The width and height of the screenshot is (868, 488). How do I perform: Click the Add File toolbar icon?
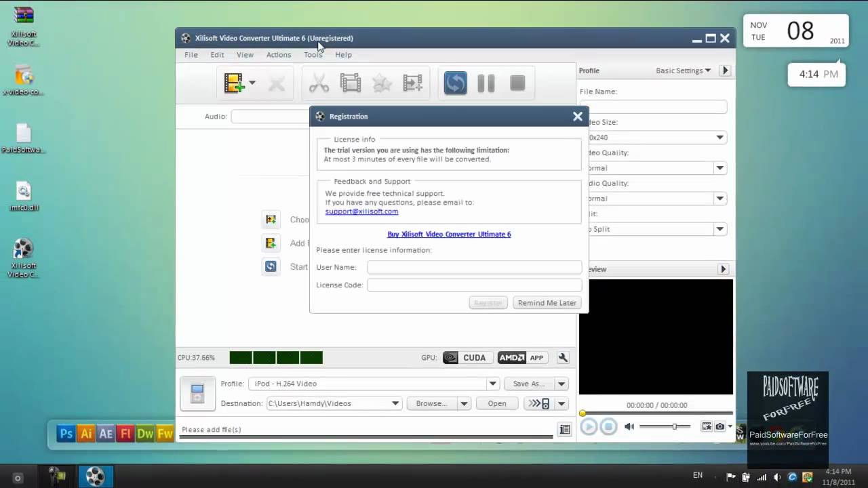[x=234, y=83]
